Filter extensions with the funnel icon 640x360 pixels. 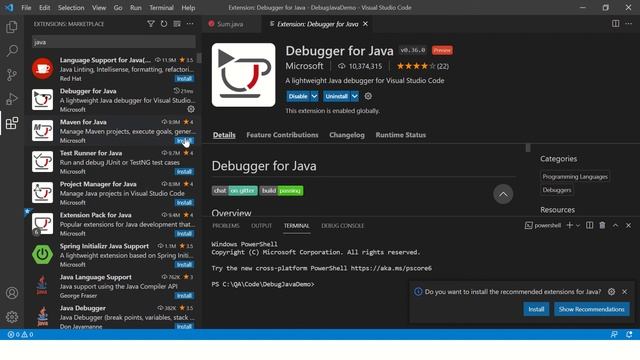coord(151,24)
